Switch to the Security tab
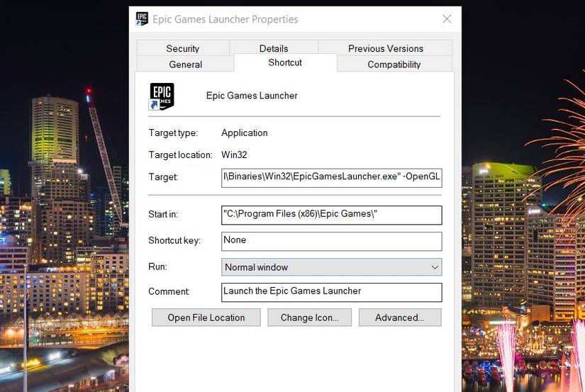The image size is (585, 392). [183, 48]
